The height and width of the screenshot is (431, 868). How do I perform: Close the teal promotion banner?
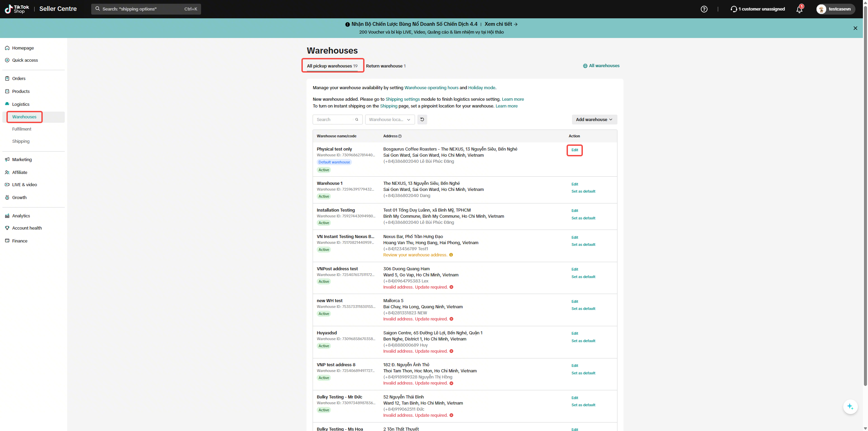[x=855, y=28]
